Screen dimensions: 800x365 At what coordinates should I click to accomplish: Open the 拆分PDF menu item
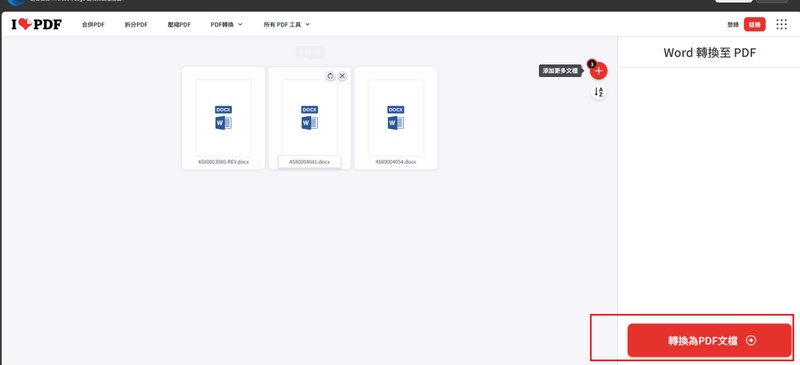[x=136, y=25]
